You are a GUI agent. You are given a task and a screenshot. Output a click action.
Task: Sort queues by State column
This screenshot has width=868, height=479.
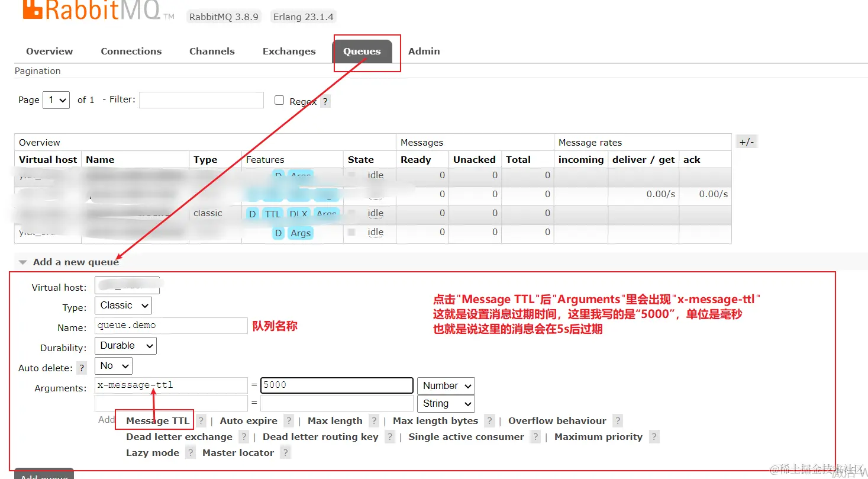361,159
